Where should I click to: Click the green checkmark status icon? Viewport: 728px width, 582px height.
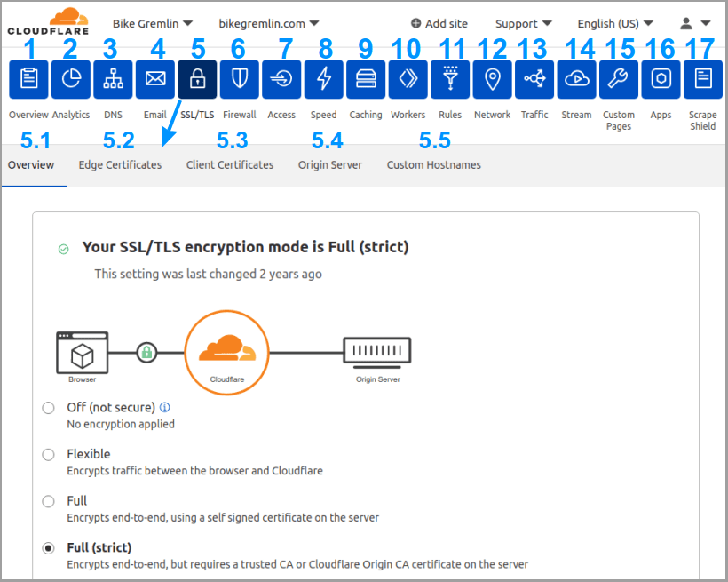[64, 249]
